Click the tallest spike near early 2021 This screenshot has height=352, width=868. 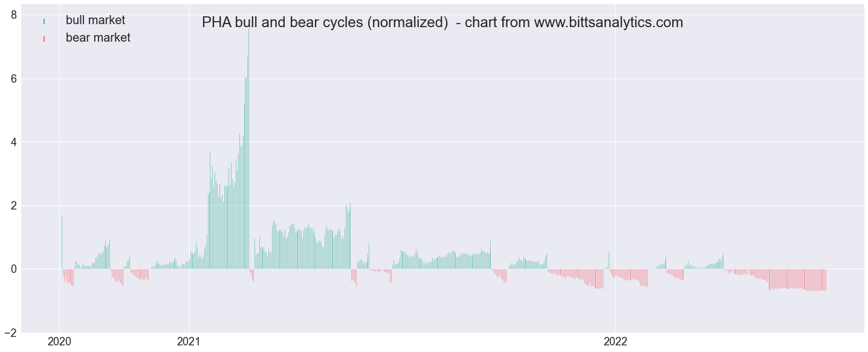[248, 148]
